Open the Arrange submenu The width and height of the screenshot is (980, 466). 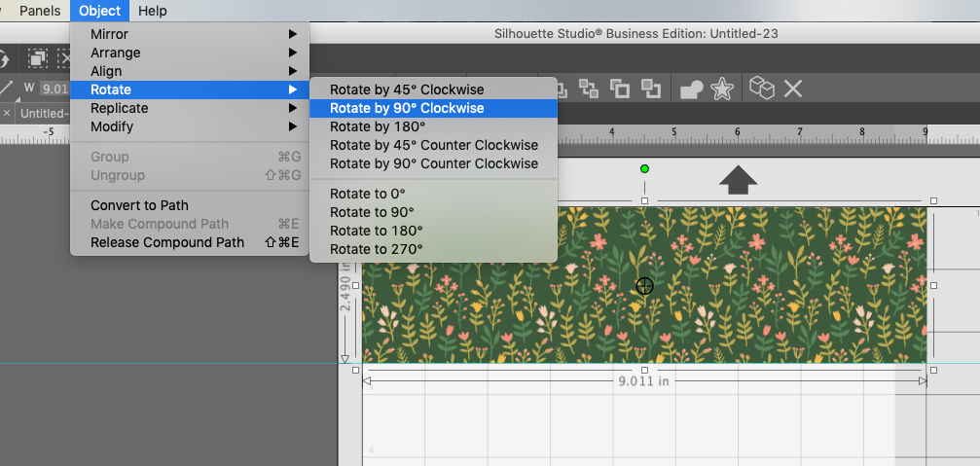190,53
